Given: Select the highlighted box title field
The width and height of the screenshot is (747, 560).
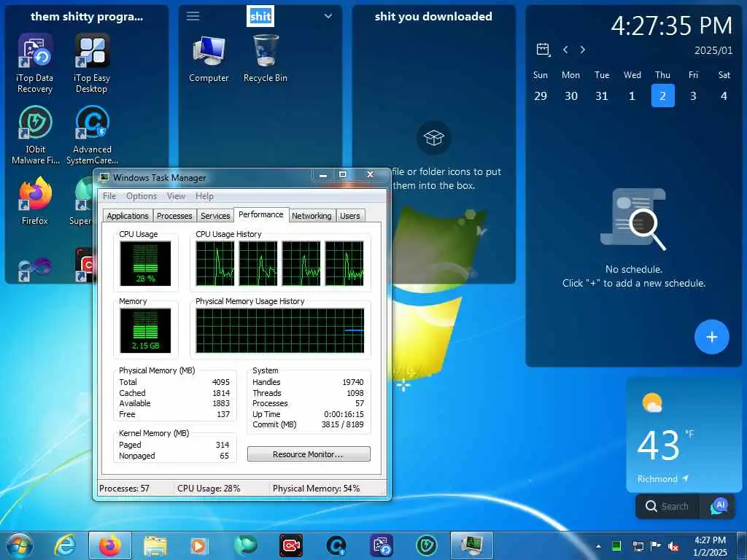Looking at the screenshot, I should pyautogui.click(x=260, y=16).
